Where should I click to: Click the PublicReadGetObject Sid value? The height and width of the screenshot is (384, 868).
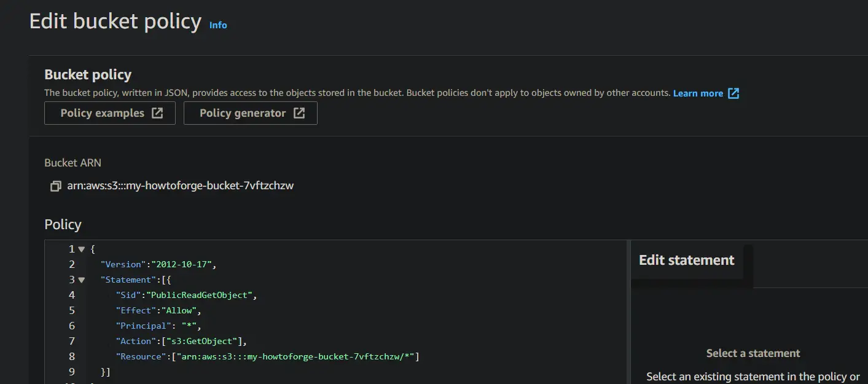[x=199, y=296]
